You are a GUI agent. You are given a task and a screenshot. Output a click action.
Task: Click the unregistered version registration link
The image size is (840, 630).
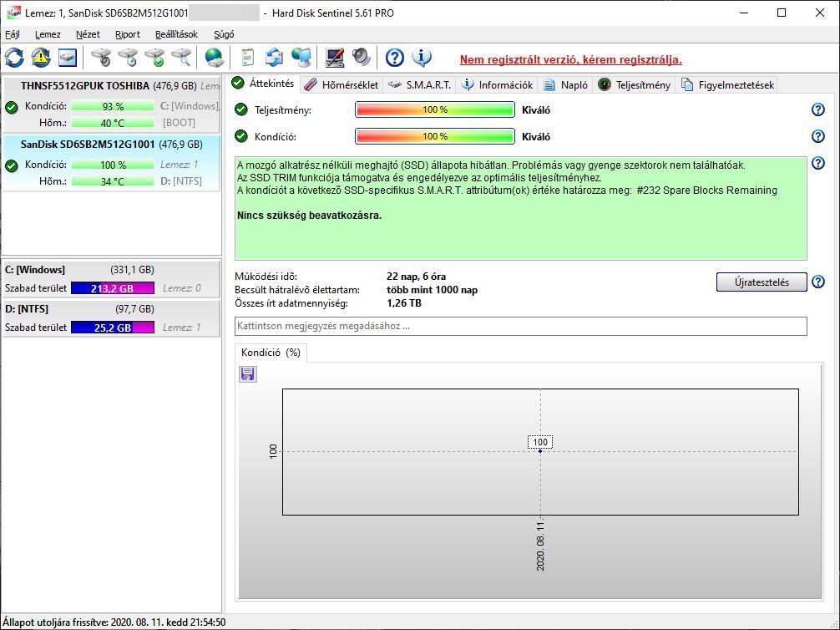570,59
